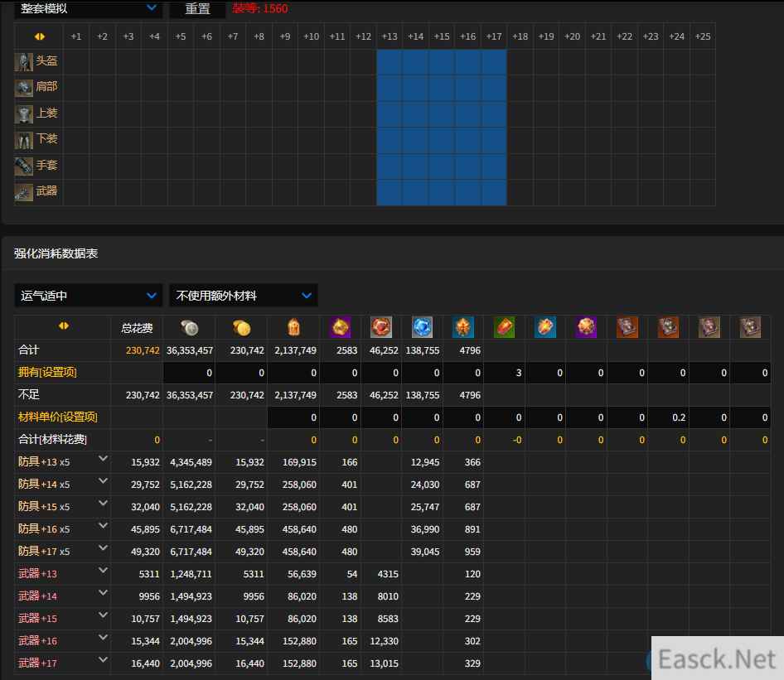The width and height of the screenshot is (784, 680).
Task: Click the 武器 weapon icon
Action: point(23,192)
